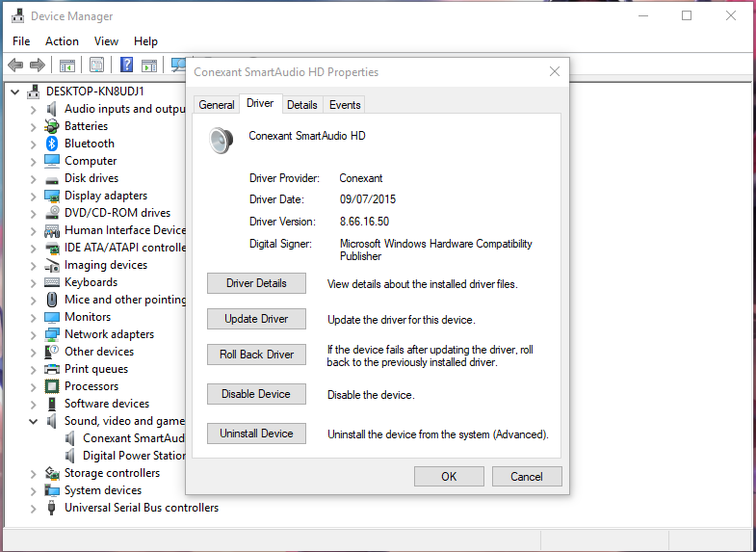This screenshot has width=756, height=552.
Task: Click driver date value 09/07/2015
Action: coord(368,199)
